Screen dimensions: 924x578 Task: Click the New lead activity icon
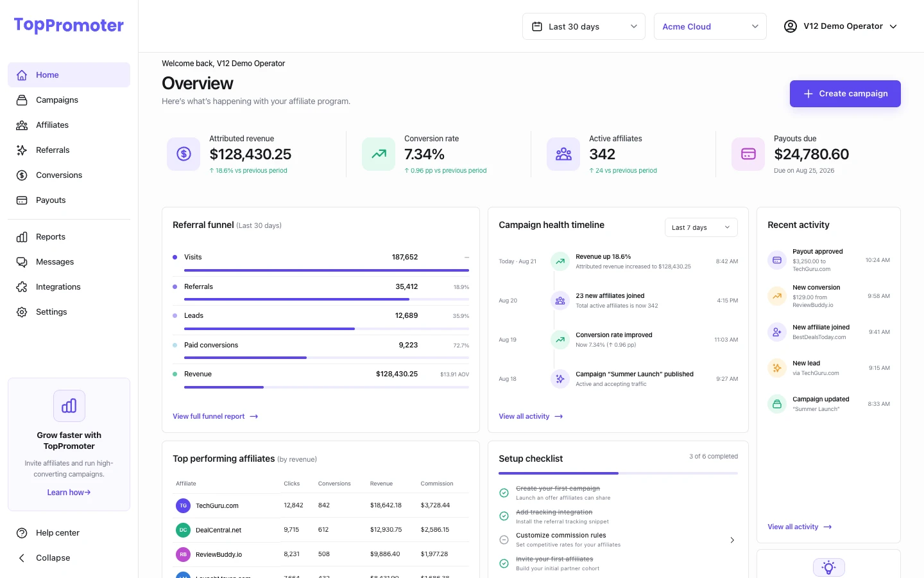[x=777, y=368]
